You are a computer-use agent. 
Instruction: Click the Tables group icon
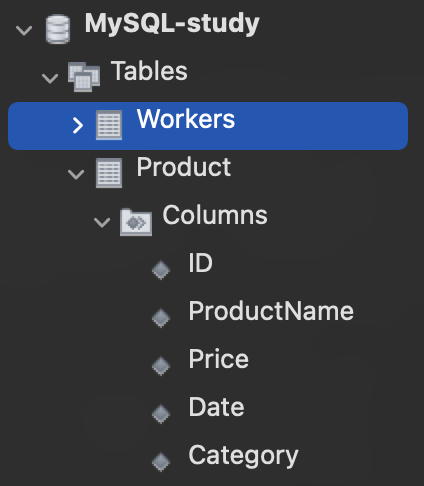click(x=84, y=76)
